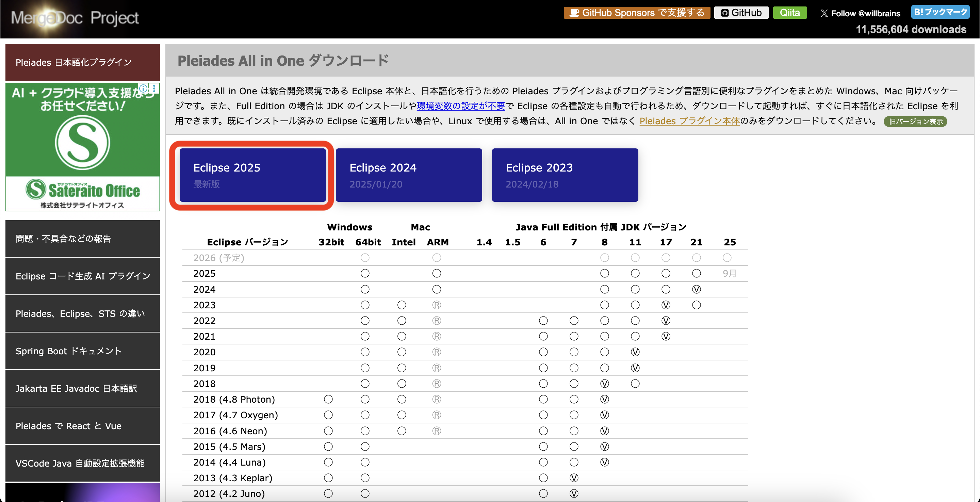Visit the Qiita page
The image size is (980, 502).
tap(790, 13)
